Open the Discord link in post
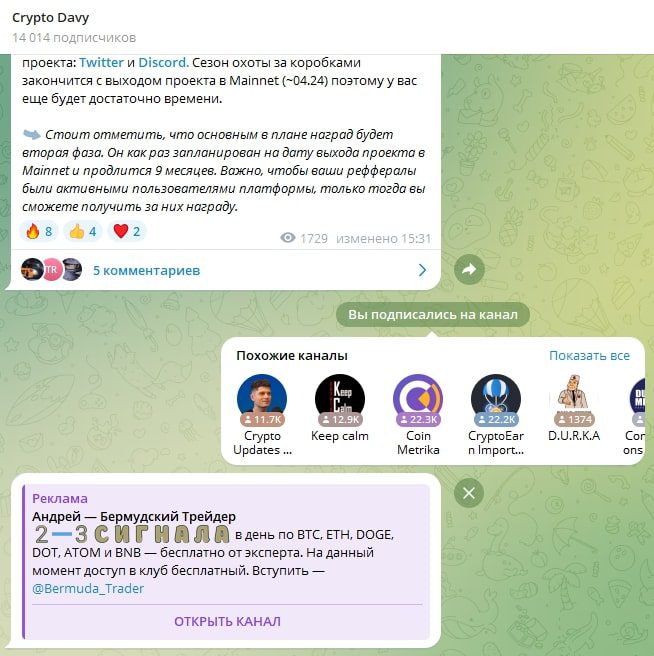This screenshot has height=656, width=654. click(164, 62)
